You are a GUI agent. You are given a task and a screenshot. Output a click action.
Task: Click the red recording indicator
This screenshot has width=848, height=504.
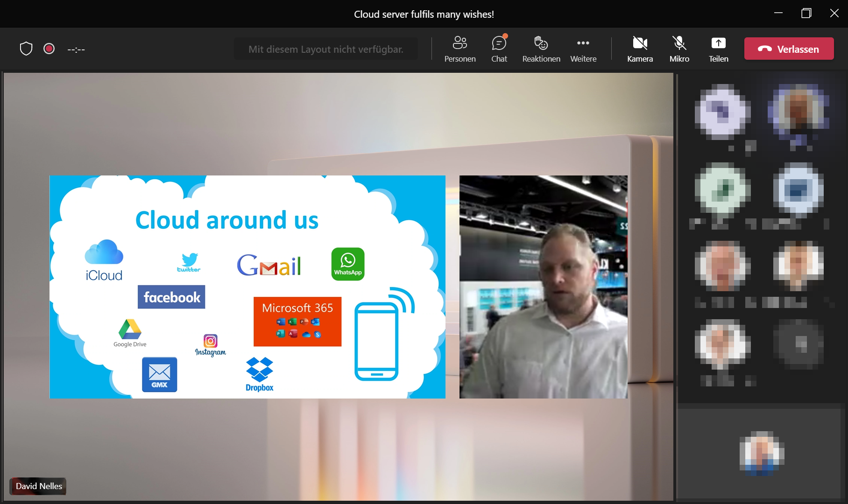49,49
